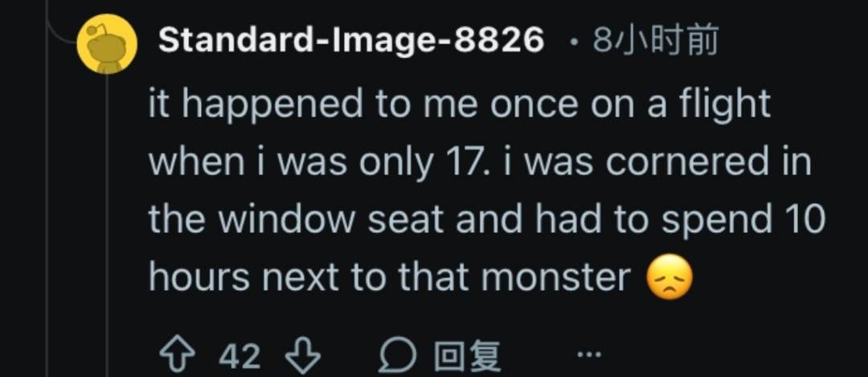Click the dot separator before the timestamp
Screen dimensions: 868x377
572,41
